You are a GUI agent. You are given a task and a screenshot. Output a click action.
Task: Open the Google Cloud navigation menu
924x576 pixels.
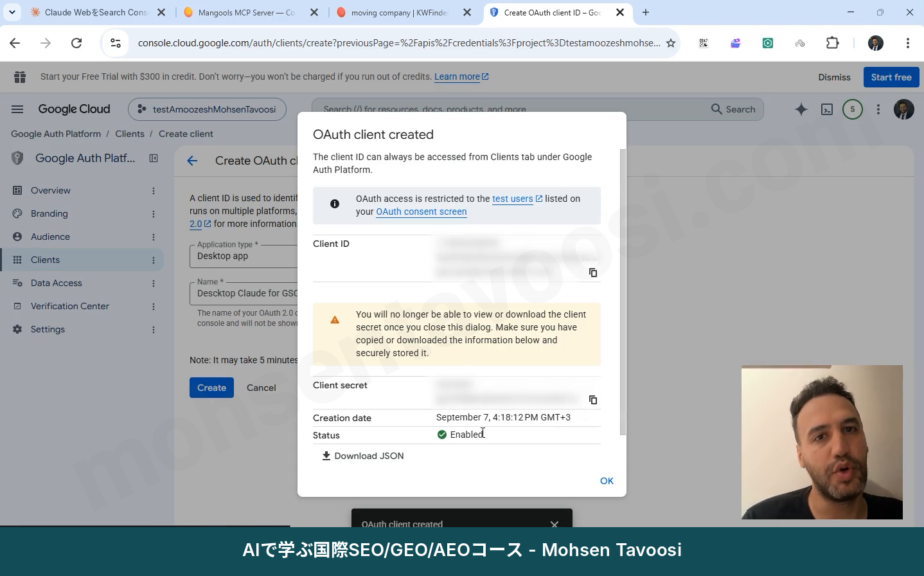(x=17, y=109)
